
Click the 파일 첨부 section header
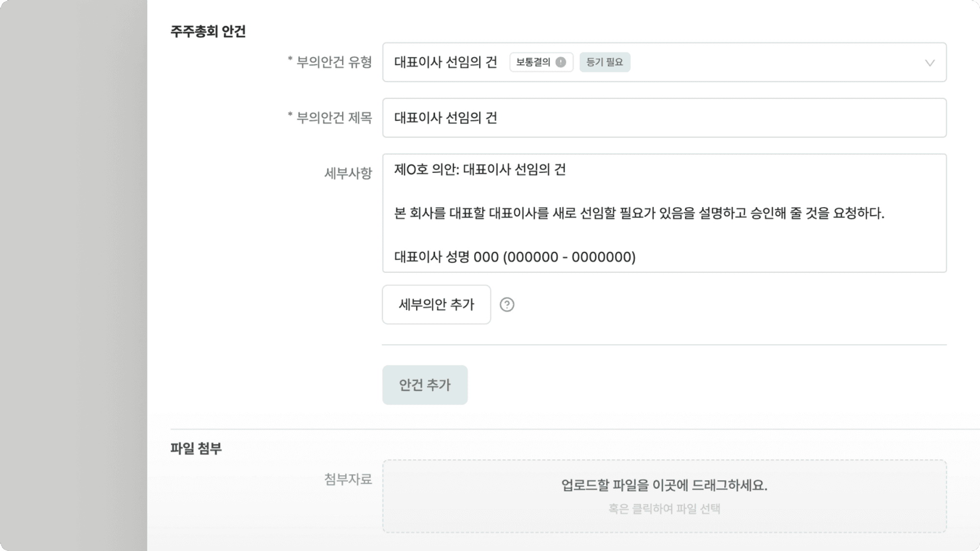195,446
